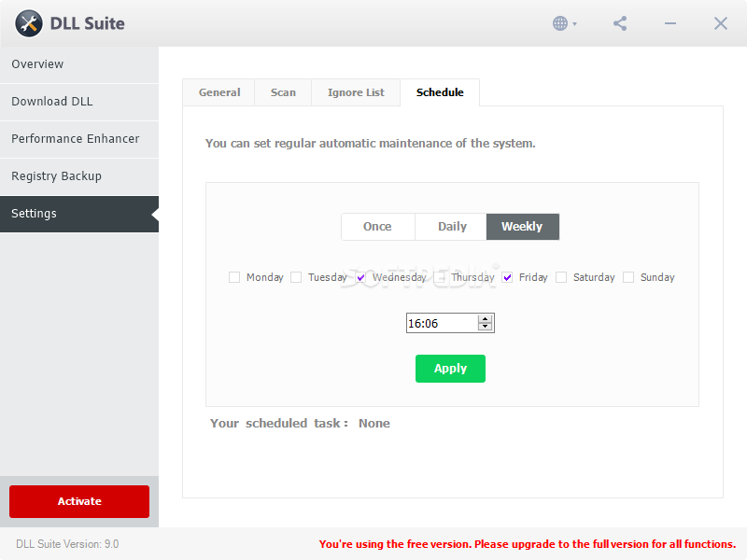Image resolution: width=747 pixels, height=560 pixels.
Task: Open the Ignore List tab
Action: coord(356,92)
